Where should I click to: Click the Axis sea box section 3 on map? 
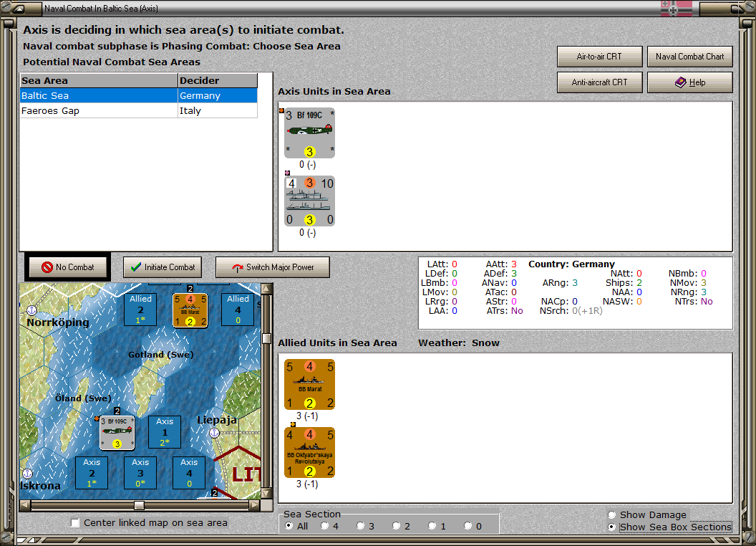pos(140,473)
